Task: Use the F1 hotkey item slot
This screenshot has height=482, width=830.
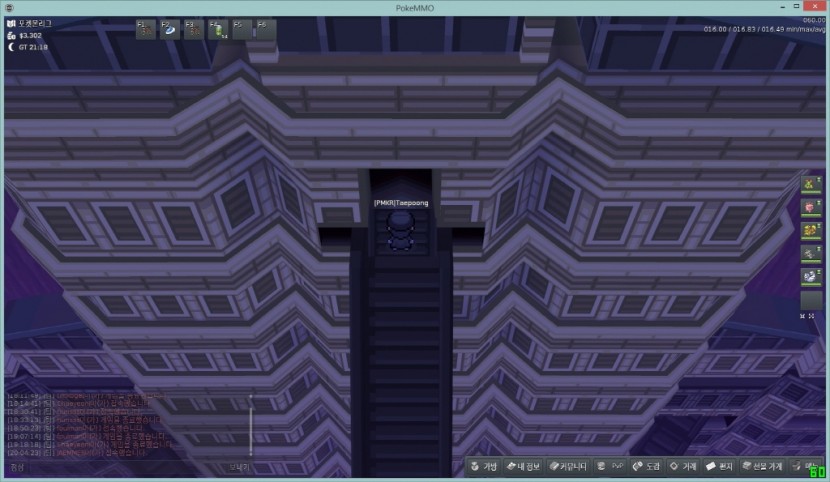Action: (x=145, y=30)
